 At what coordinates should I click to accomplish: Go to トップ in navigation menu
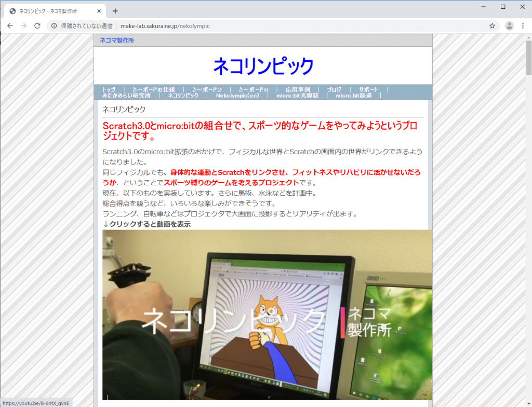click(109, 89)
